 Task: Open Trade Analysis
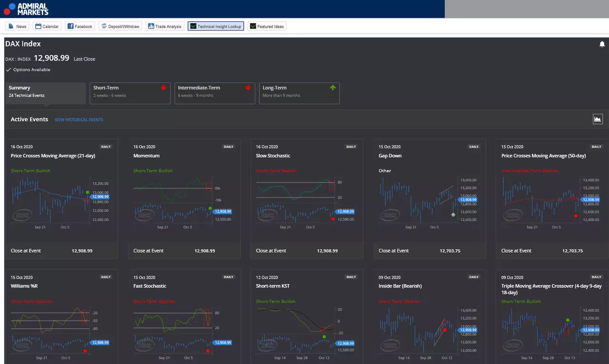point(165,26)
